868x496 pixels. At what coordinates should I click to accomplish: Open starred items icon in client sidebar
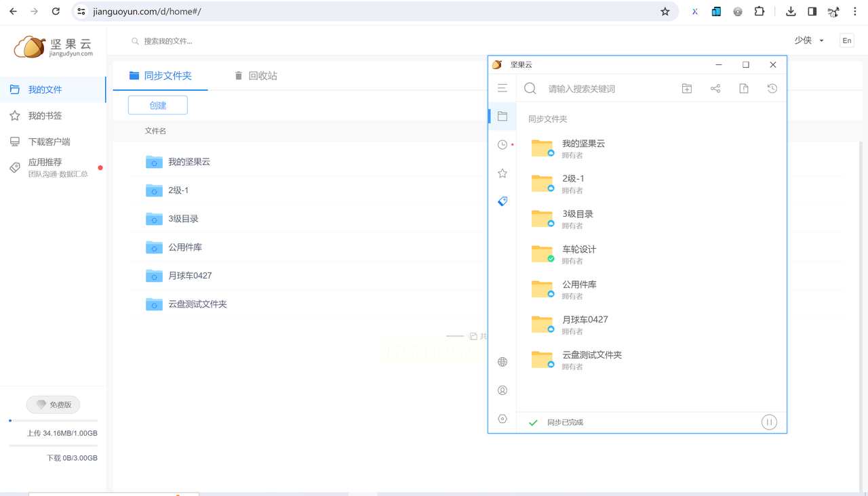[502, 173]
